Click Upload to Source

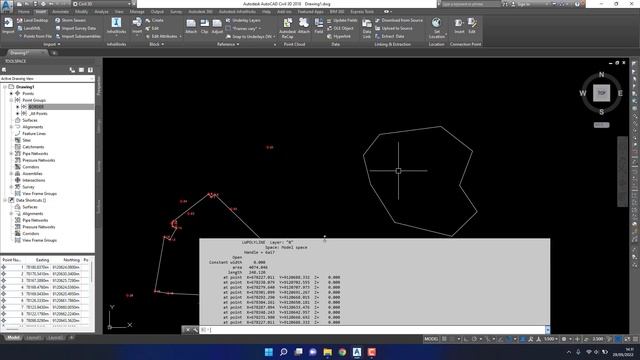(x=394, y=28)
